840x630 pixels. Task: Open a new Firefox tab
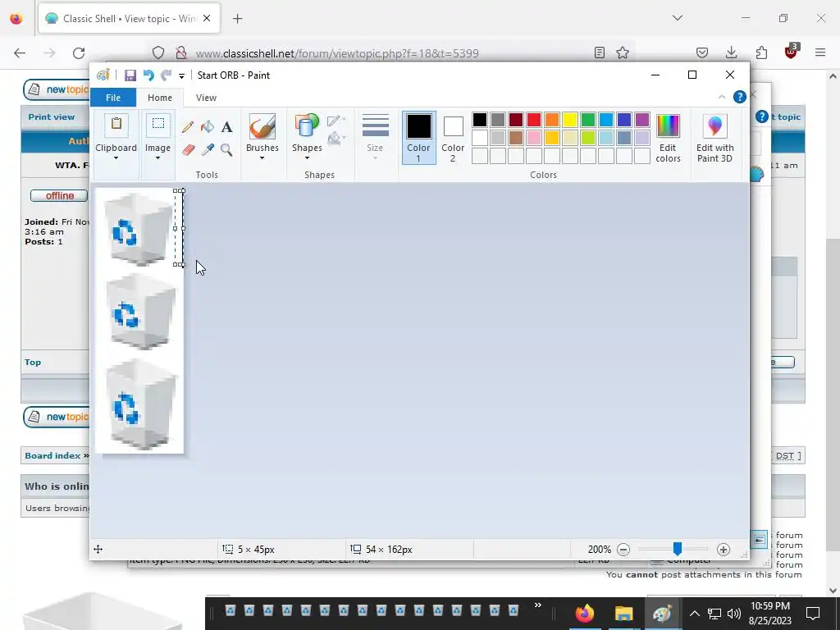tap(237, 19)
